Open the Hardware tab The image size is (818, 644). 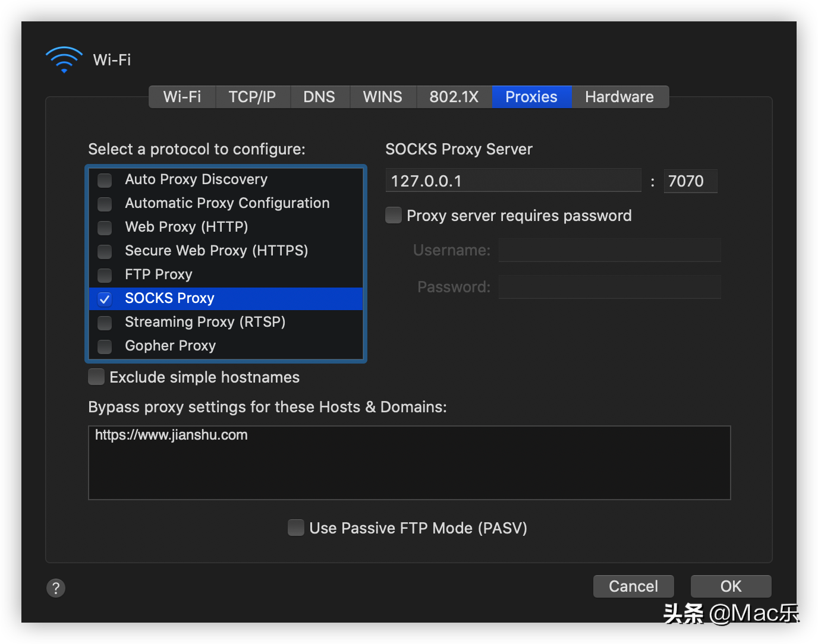[x=619, y=97]
